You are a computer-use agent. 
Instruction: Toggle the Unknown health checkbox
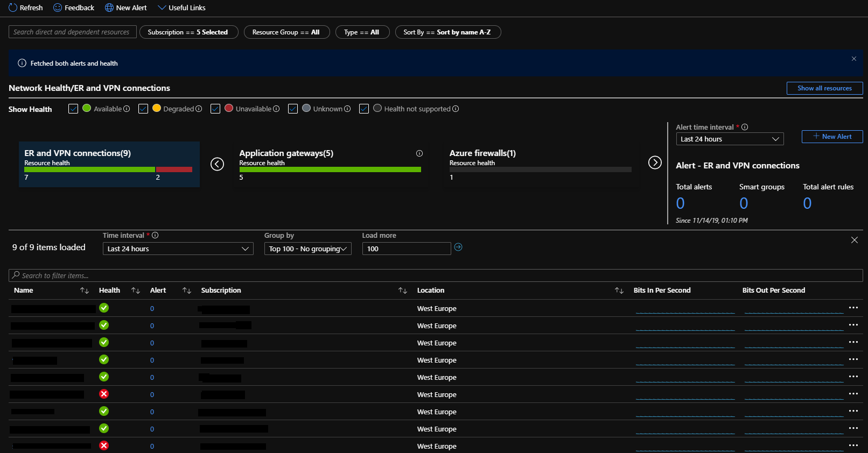click(293, 109)
